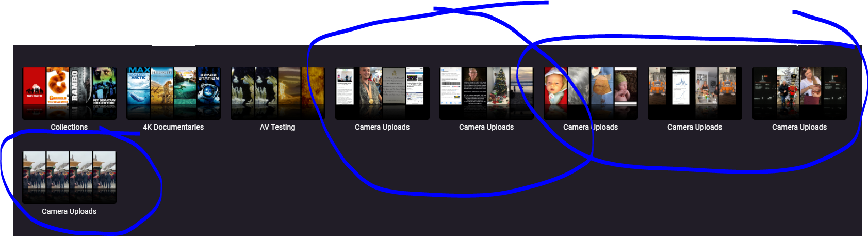
Task: Click the "Collections" label text
Action: pyautogui.click(x=69, y=127)
